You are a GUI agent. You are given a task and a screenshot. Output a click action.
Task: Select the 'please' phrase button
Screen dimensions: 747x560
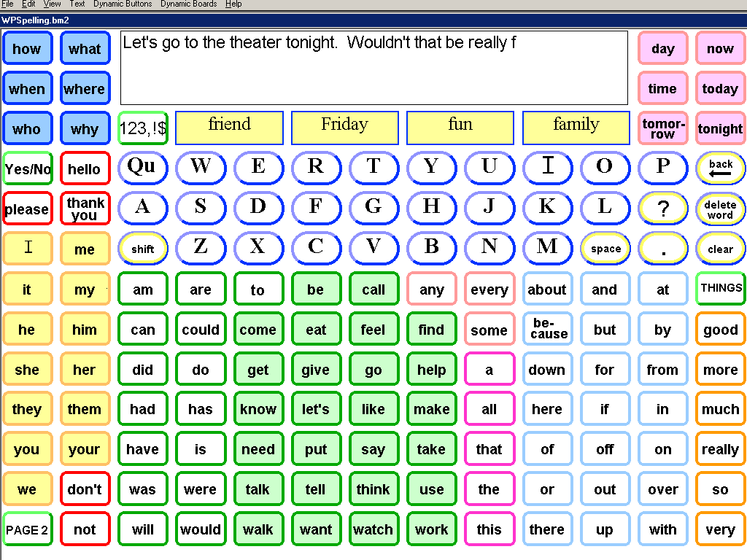[x=27, y=209]
